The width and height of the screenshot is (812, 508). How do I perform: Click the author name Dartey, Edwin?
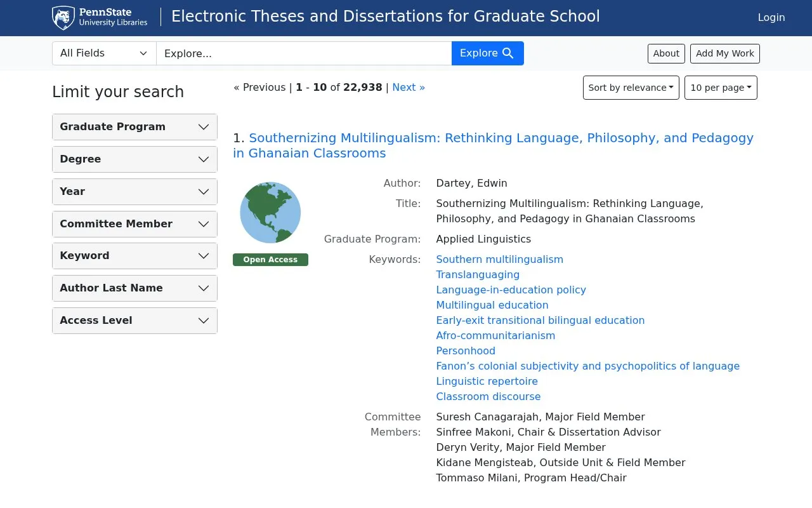471,183
